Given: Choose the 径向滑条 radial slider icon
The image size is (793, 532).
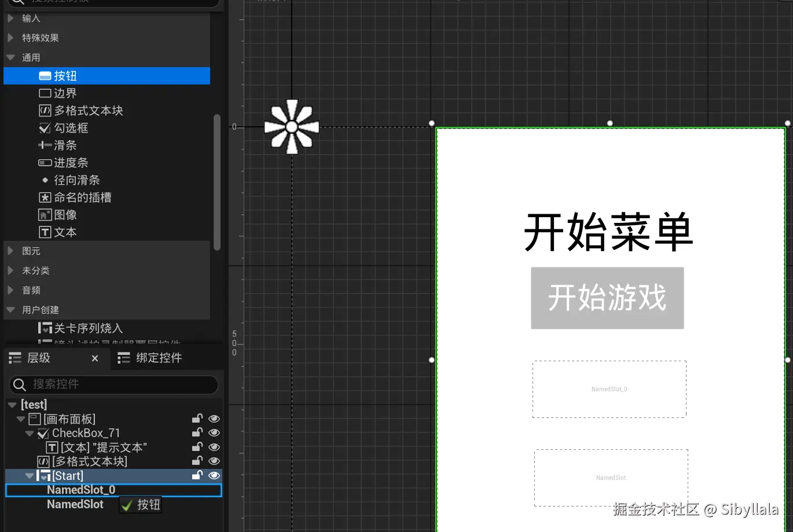Looking at the screenshot, I should 45,180.
